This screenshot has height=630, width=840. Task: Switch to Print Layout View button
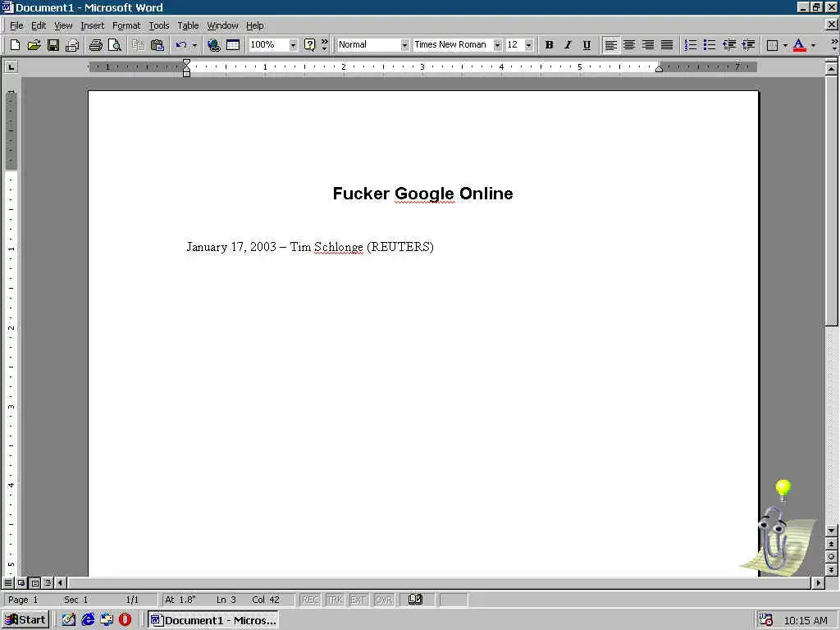[x=34, y=582]
